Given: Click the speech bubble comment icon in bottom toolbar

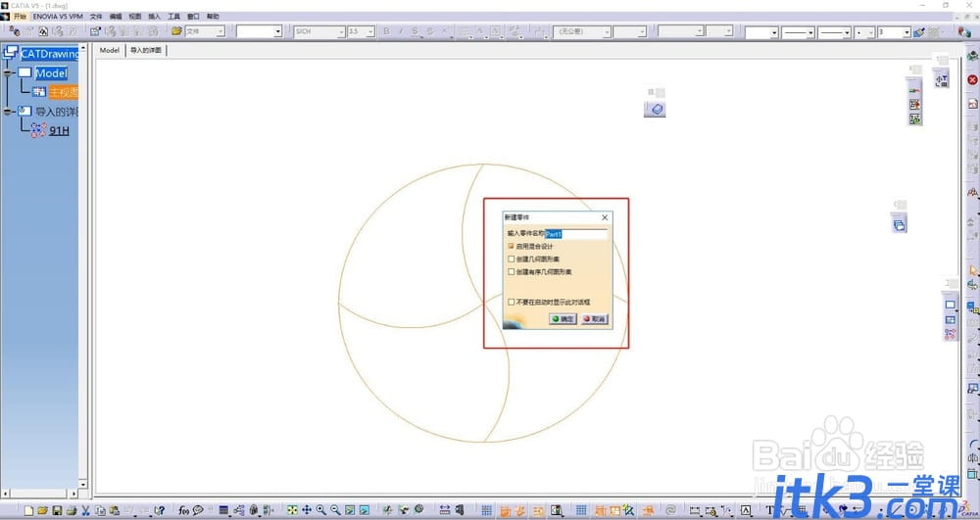Looking at the screenshot, I should (x=198, y=510).
